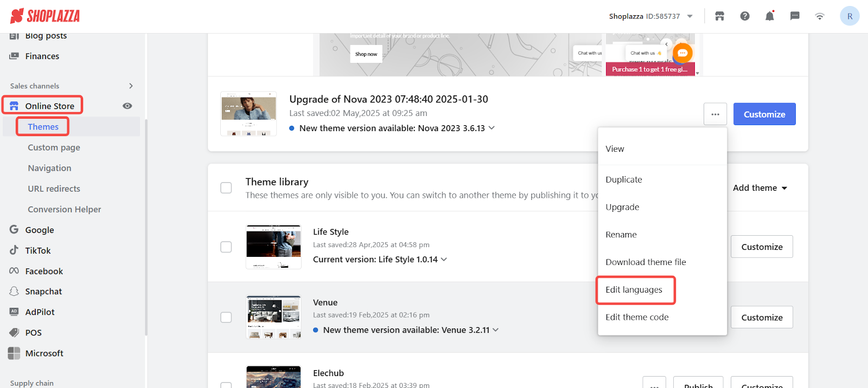Click the AdPilot AD icon

coord(14,312)
